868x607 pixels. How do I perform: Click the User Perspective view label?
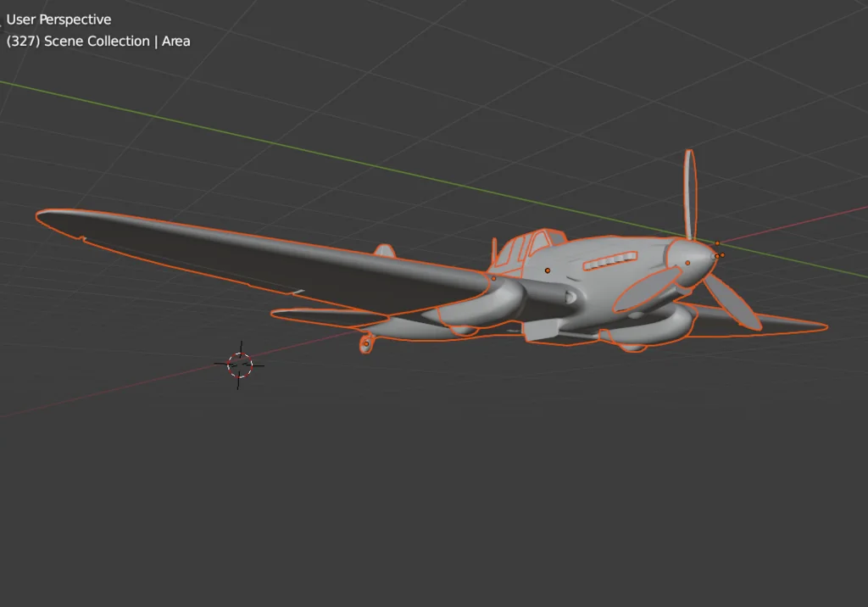click(x=58, y=19)
